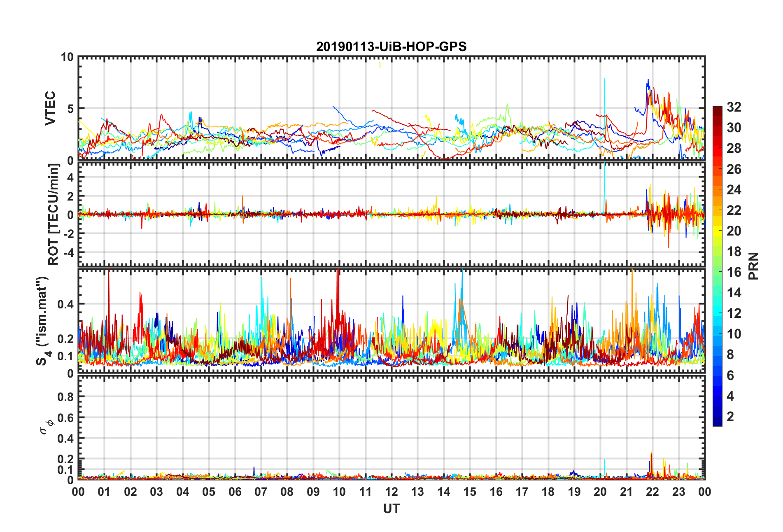Click PRN colorbar tick label 6
The height and width of the screenshot is (532, 783).
[x=730, y=375]
